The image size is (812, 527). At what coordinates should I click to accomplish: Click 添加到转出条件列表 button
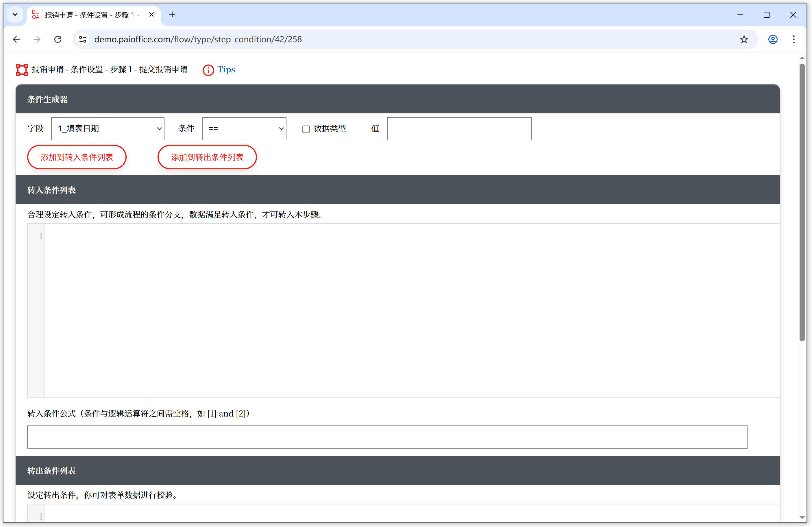tap(207, 157)
